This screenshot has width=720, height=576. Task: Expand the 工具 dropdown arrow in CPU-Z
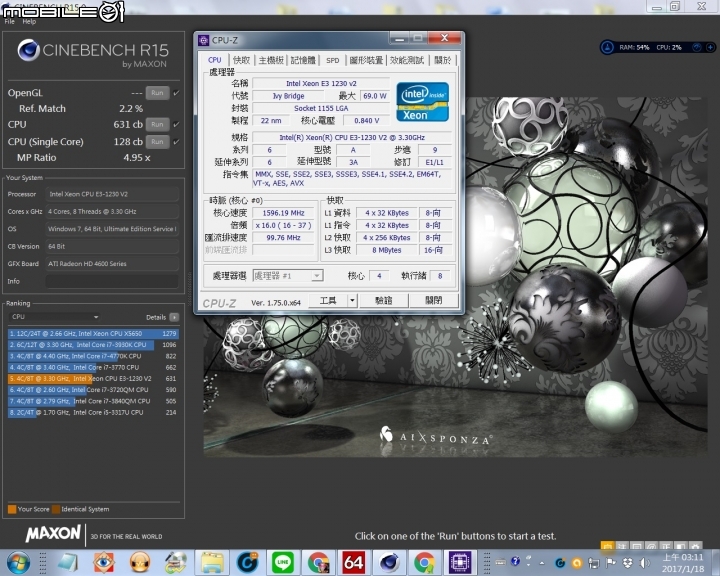pos(352,301)
